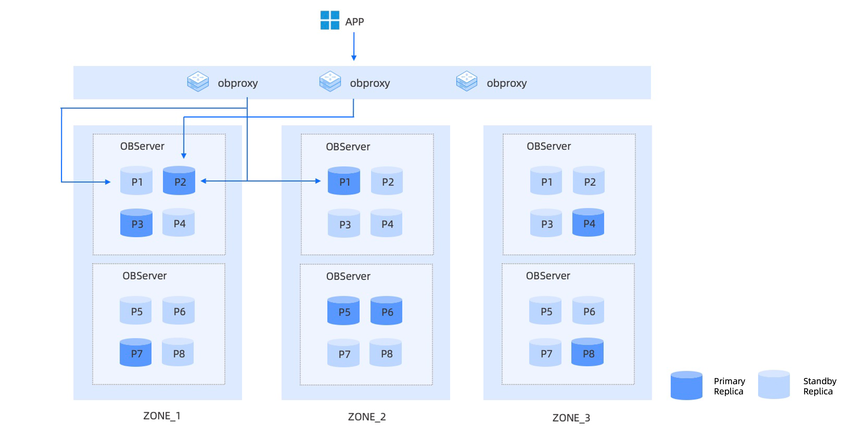Select primary P7 cylinder in ZONE_1

coord(136,352)
